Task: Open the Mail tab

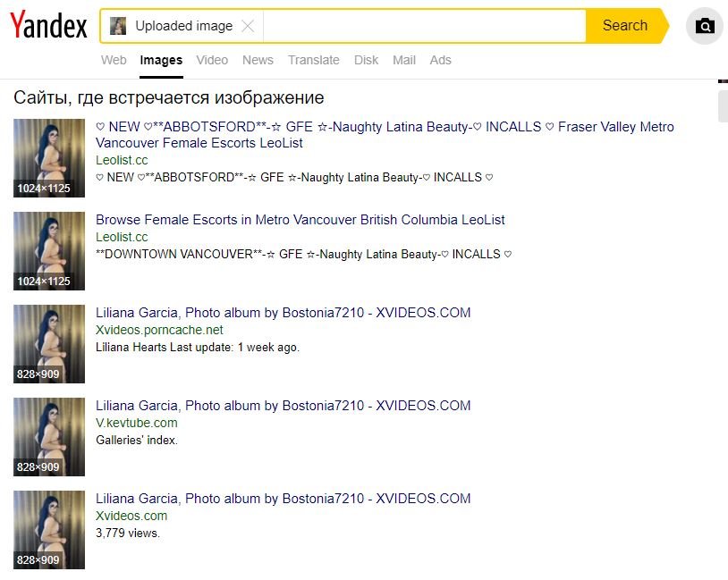Action: [x=404, y=60]
